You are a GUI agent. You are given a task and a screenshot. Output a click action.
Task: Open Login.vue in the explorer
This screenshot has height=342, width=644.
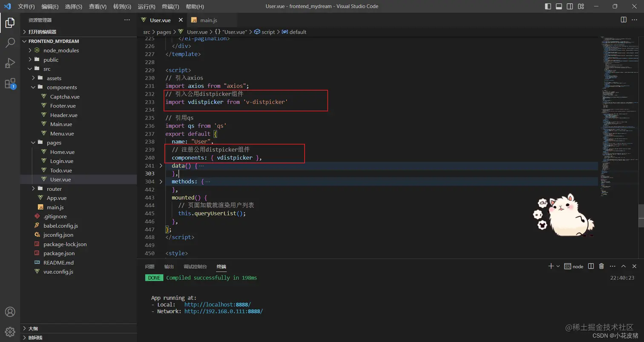coord(62,161)
